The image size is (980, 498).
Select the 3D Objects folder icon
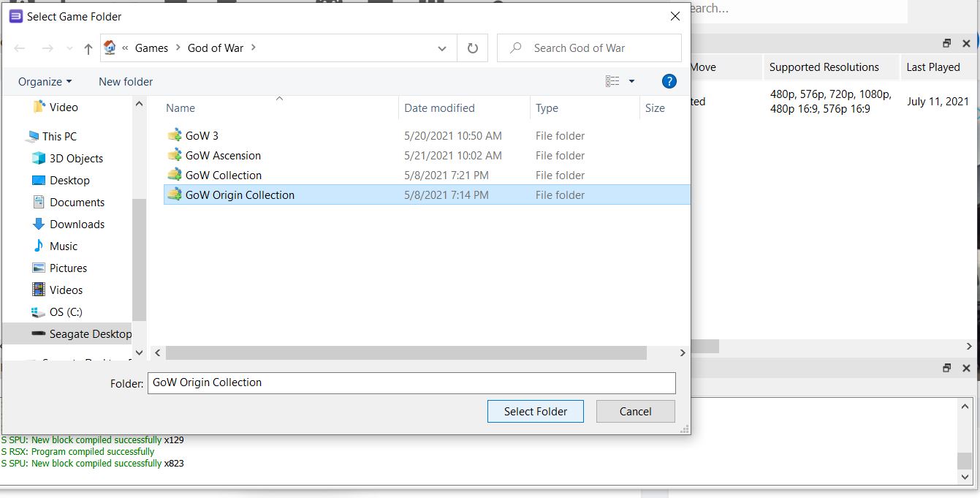point(39,159)
